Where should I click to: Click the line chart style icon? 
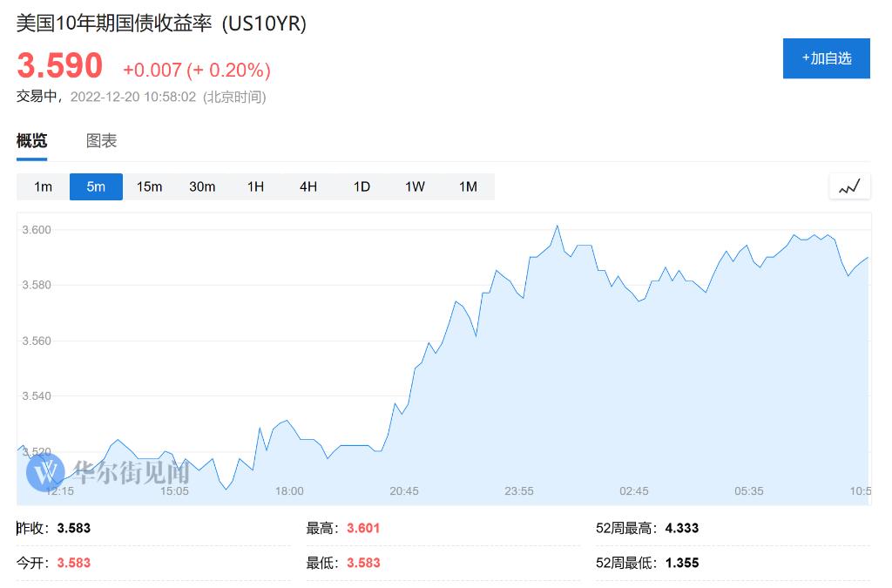(x=849, y=186)
